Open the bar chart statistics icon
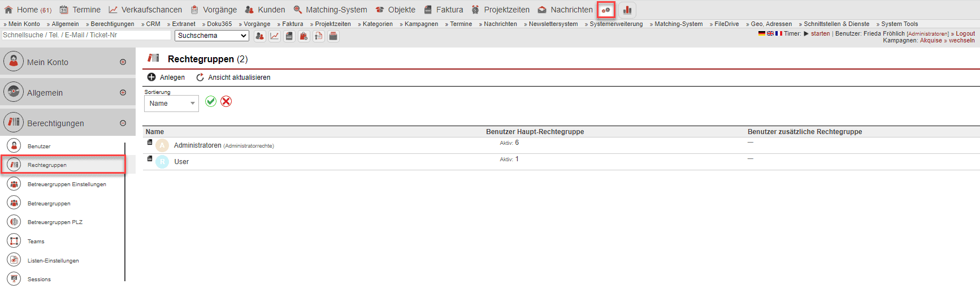 click(627, 10)
